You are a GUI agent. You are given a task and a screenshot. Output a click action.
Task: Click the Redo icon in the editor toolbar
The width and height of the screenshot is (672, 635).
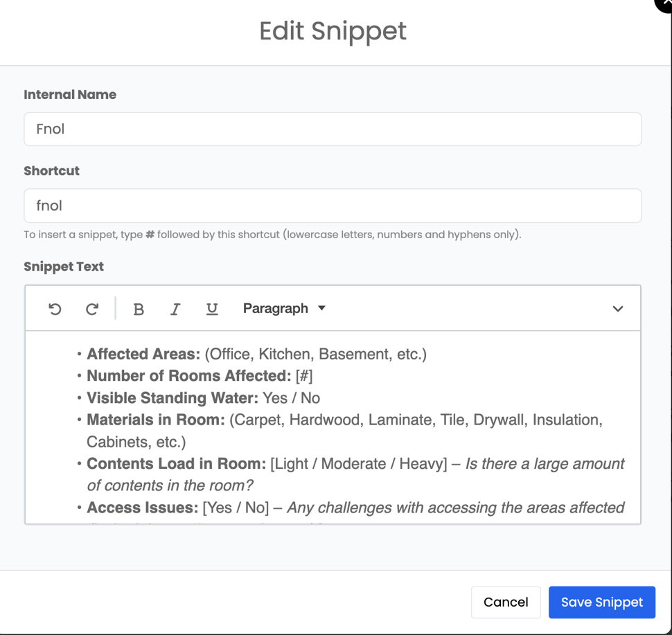click(x=91, y=309)
